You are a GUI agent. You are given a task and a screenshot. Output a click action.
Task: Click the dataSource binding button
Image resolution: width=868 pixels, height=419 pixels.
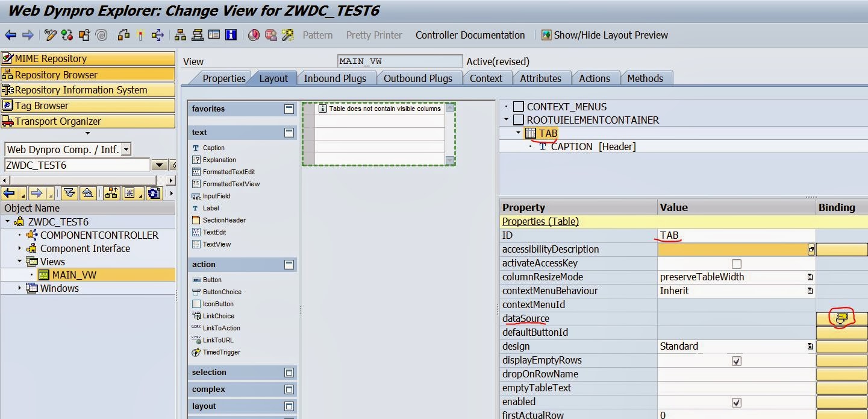point(841,318)
